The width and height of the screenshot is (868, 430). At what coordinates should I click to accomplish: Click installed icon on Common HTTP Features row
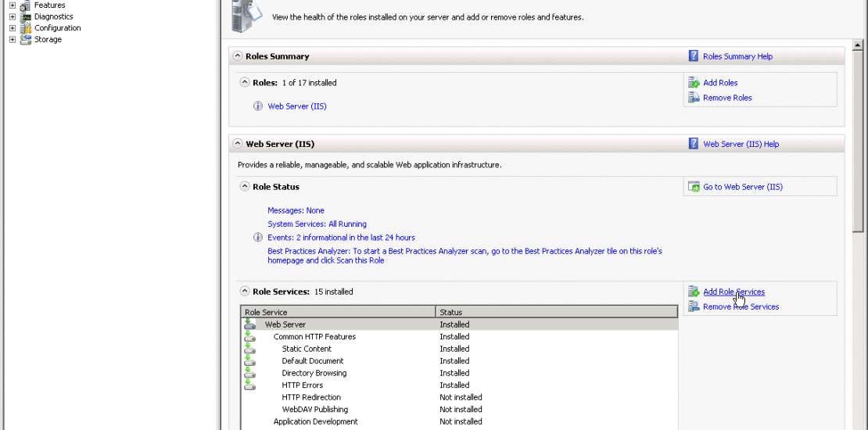tap(249, 336)
